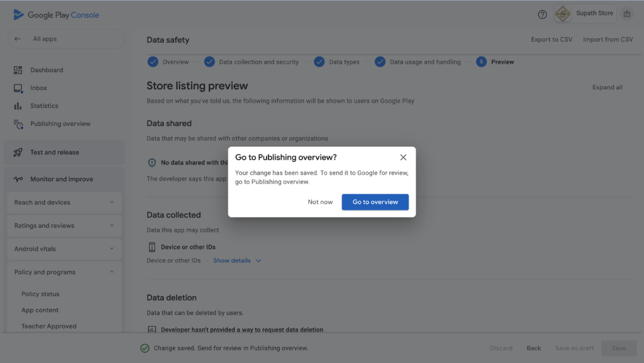Collapse the Policy and programs section
Screen dimensions: 644x363
112,272
